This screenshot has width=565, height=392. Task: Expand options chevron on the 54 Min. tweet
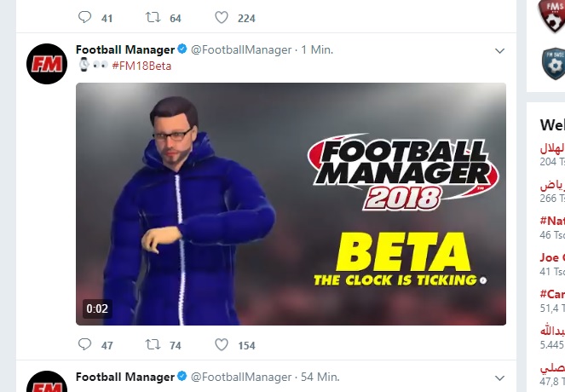[x=500, y=377]
